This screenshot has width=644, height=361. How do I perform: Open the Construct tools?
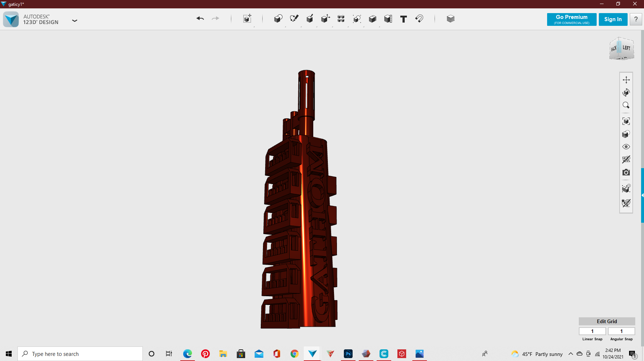click(310, 19)
